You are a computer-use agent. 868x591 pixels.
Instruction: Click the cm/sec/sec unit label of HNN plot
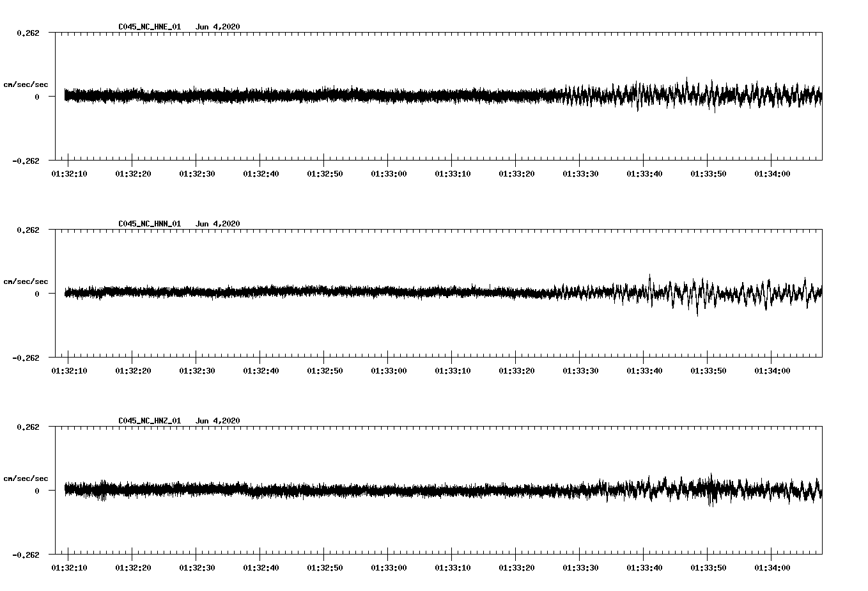(26, 281)
